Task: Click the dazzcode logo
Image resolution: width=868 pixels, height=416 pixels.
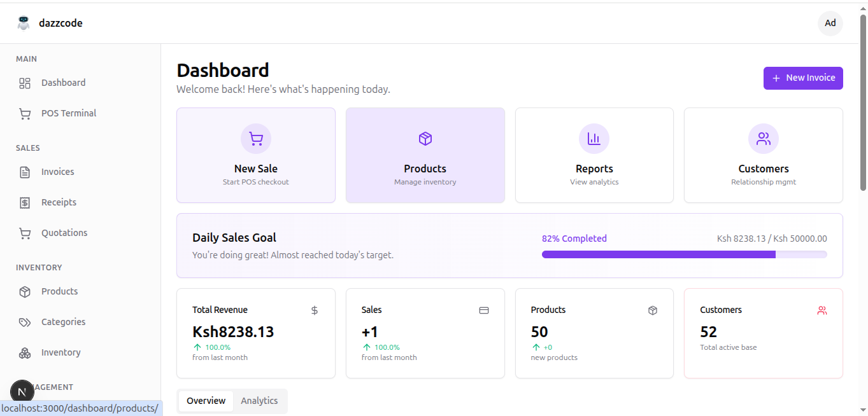Action: point(50,22)
